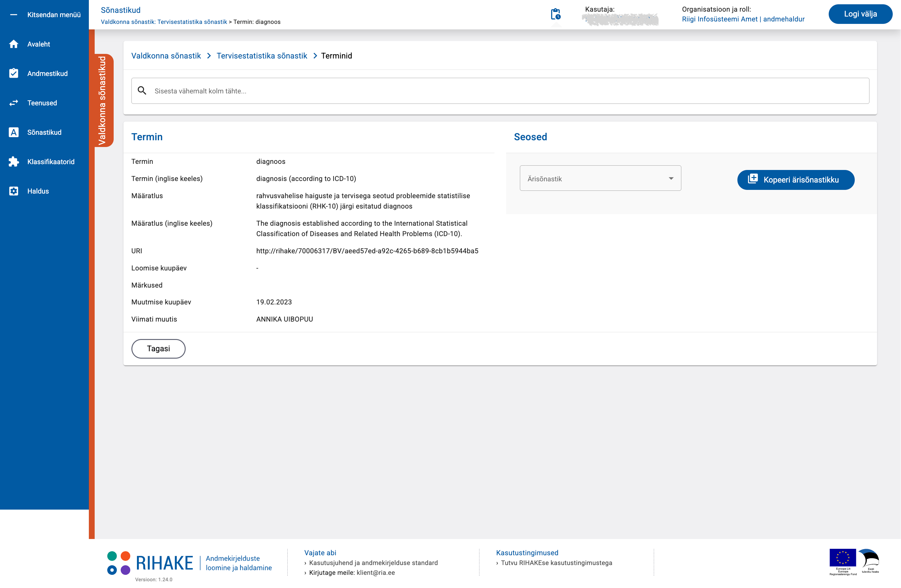Collapse the sidebar via Kitsendan menüü icon
Image resolution: width=901 pixels, height=588 pixels.
13,15
